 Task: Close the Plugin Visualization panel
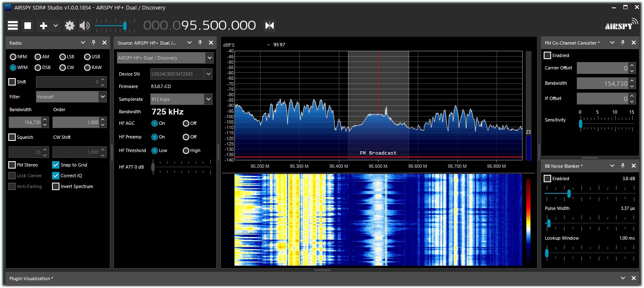[634, 278]
